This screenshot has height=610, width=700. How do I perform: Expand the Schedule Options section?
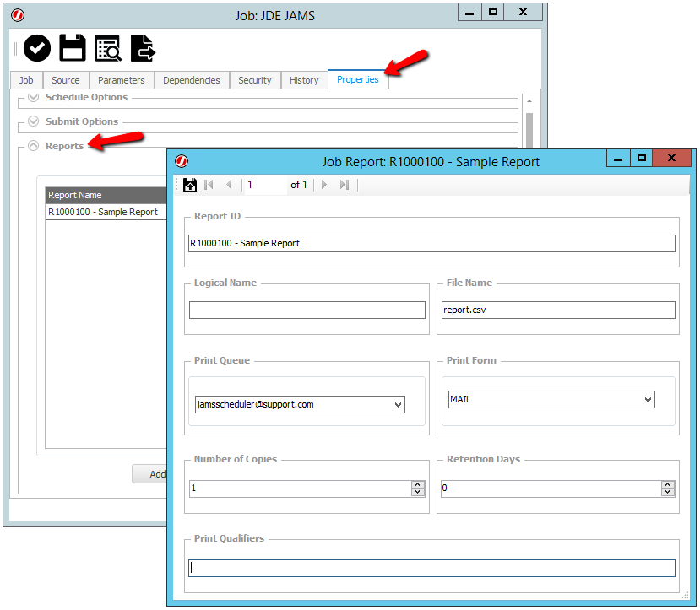(34, 97)
